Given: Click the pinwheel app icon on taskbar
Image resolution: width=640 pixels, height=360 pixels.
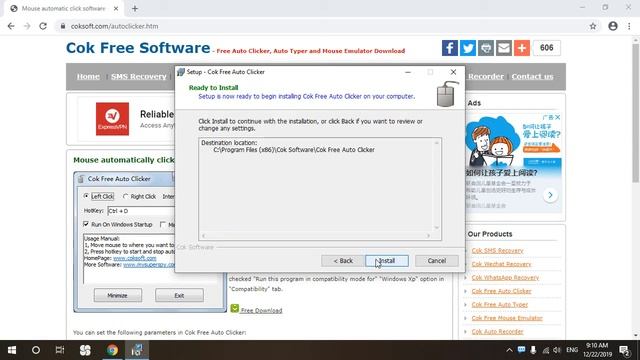Looking at the screenshot, I should 85,350.
